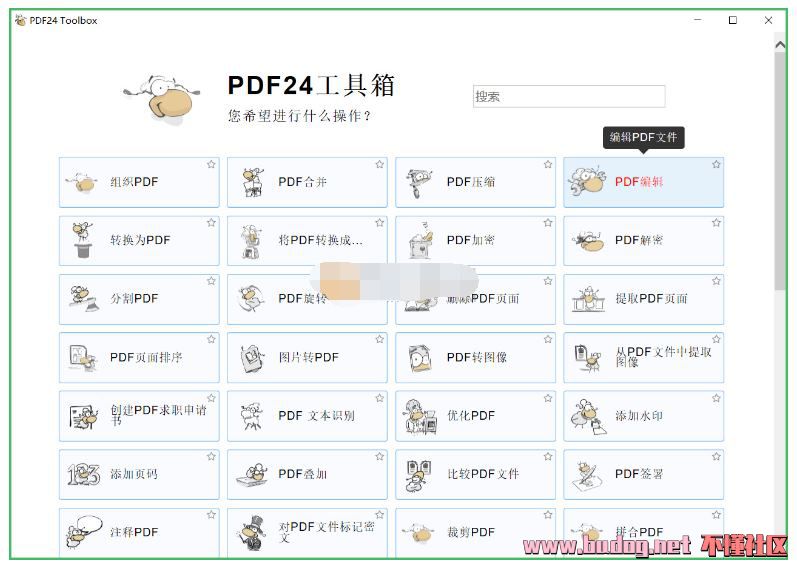Open the 优化PDF icon

[x=421, y=417]
